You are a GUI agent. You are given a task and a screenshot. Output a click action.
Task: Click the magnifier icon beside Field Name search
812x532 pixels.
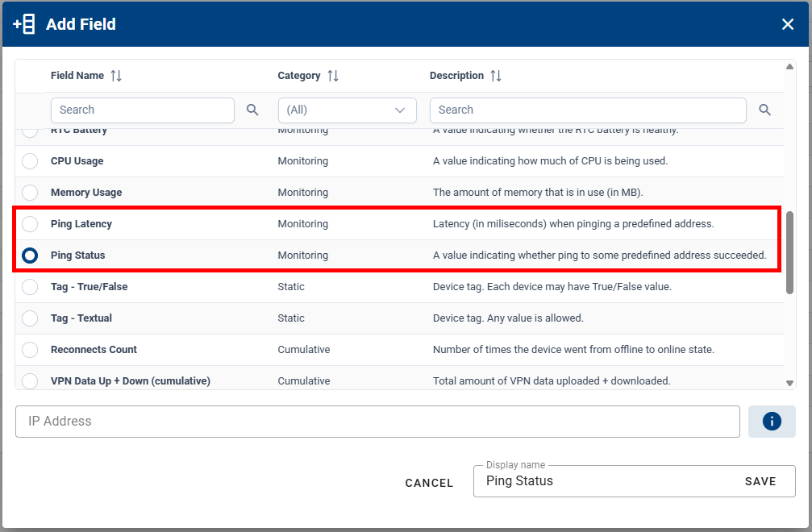pos(252,110)
